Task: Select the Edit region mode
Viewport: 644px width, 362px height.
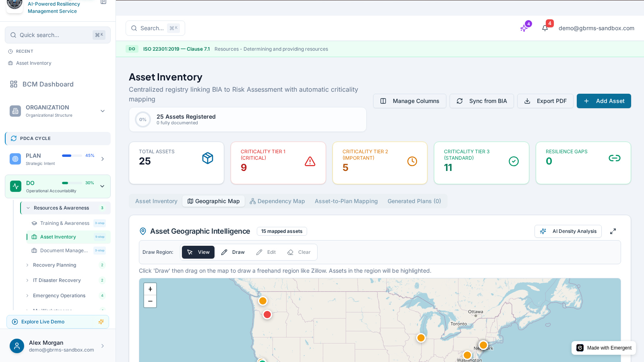Action: click(x=266, y=252)
